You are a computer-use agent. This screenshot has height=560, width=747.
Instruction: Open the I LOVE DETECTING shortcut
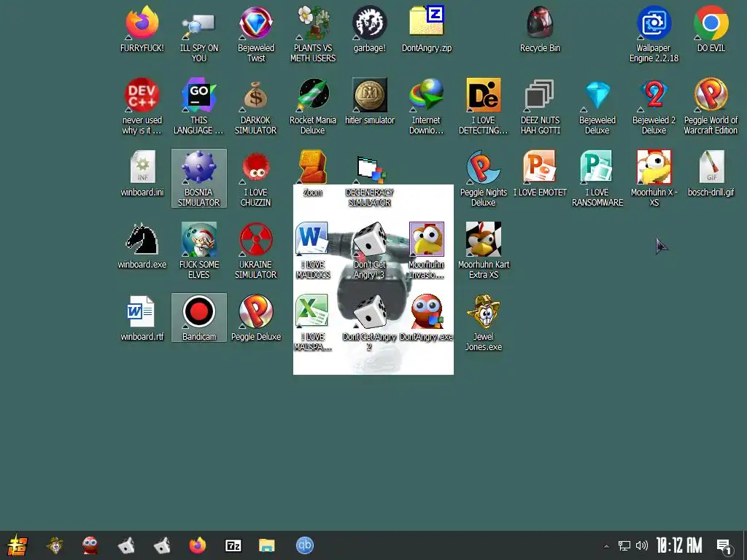[x=483, y=106]
